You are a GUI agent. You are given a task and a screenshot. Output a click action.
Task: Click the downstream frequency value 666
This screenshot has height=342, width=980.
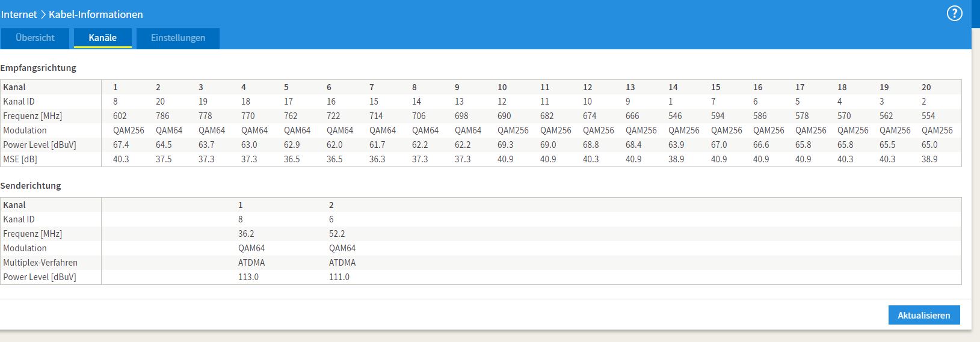[x=632, y=116]
